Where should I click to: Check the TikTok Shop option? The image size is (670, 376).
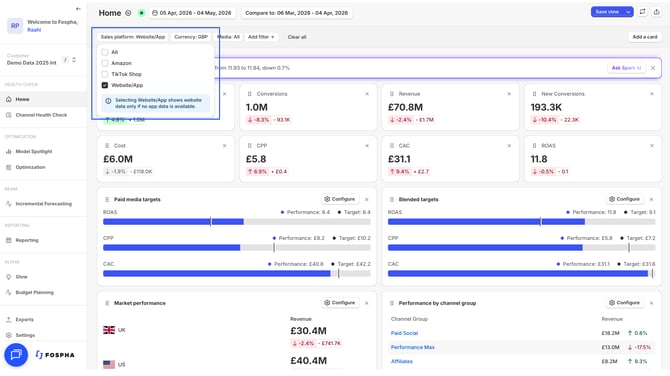pos(105,74)
